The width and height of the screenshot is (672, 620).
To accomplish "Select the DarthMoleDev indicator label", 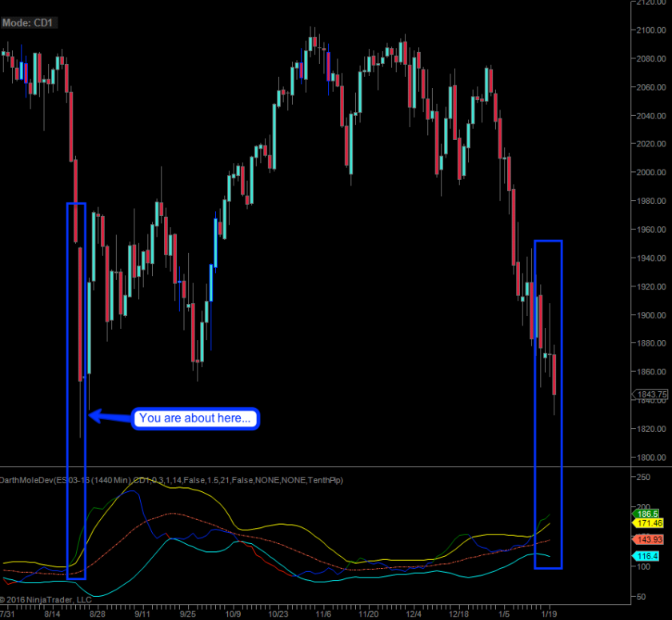I will point(171,480).
